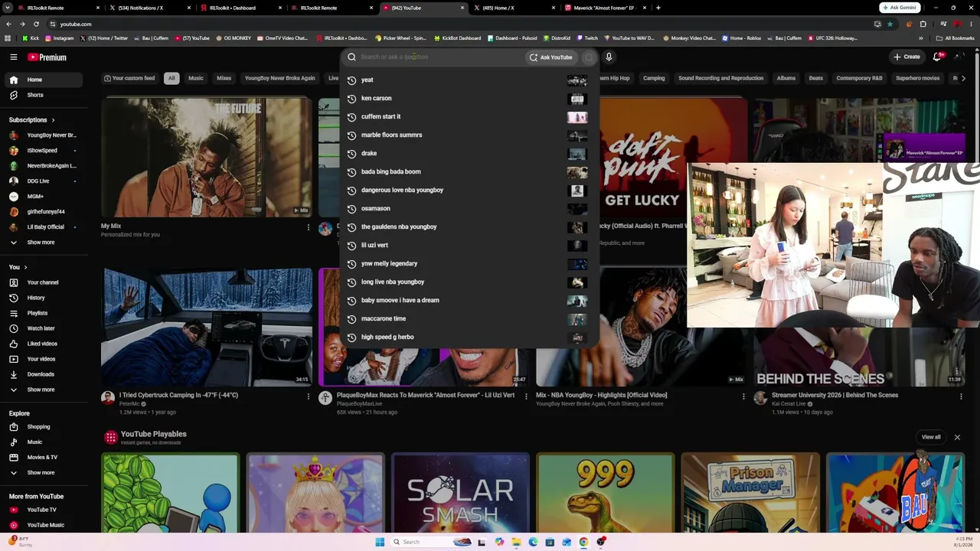
Task: Expand Show more under Subscriptions
Action: tap(44, 243)
